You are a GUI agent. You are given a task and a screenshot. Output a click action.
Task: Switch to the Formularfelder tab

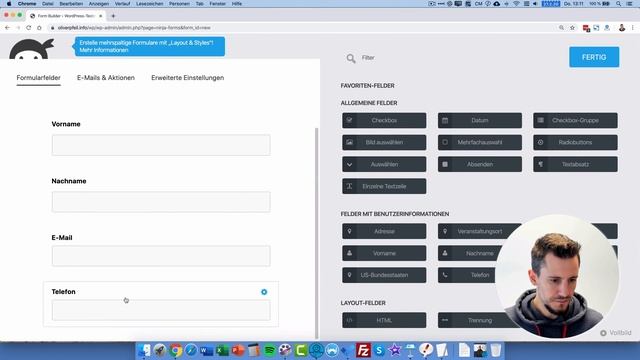coord(38,78)
